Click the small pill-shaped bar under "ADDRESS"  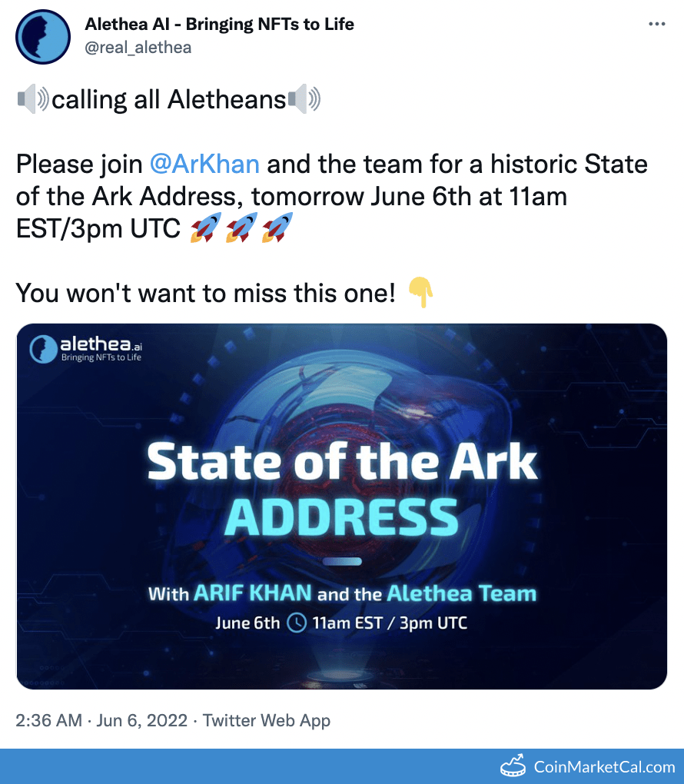click(342, 562)
